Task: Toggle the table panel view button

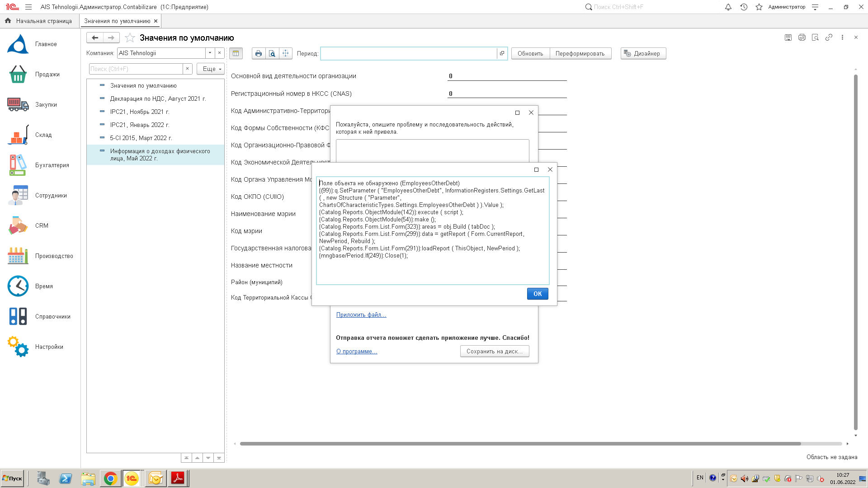Action: pos(236,53)
